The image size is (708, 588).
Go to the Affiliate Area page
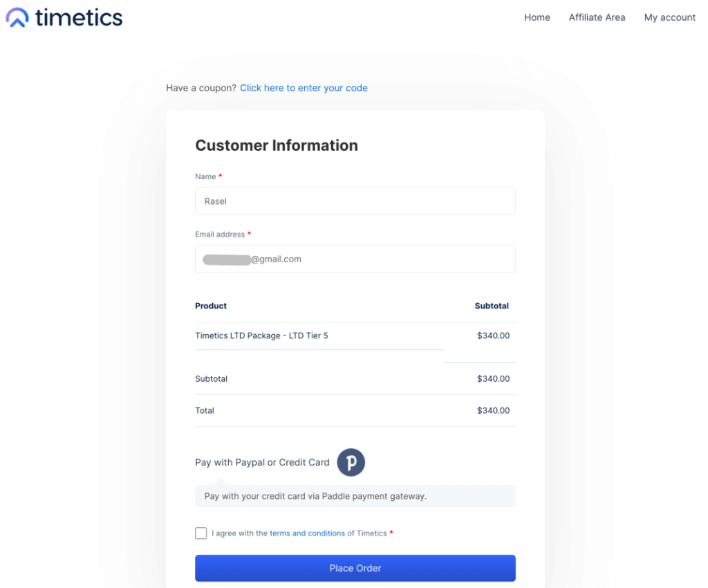tap(597, 17)
